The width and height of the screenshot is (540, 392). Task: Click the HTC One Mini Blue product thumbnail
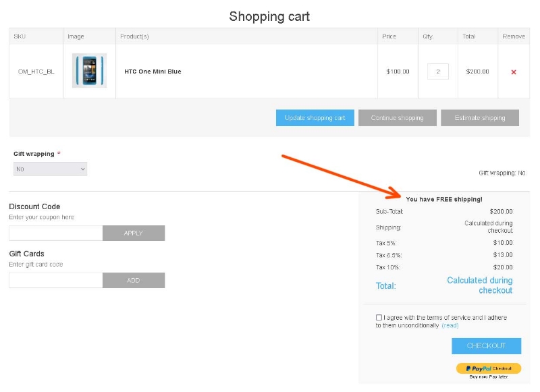point(90,71)
